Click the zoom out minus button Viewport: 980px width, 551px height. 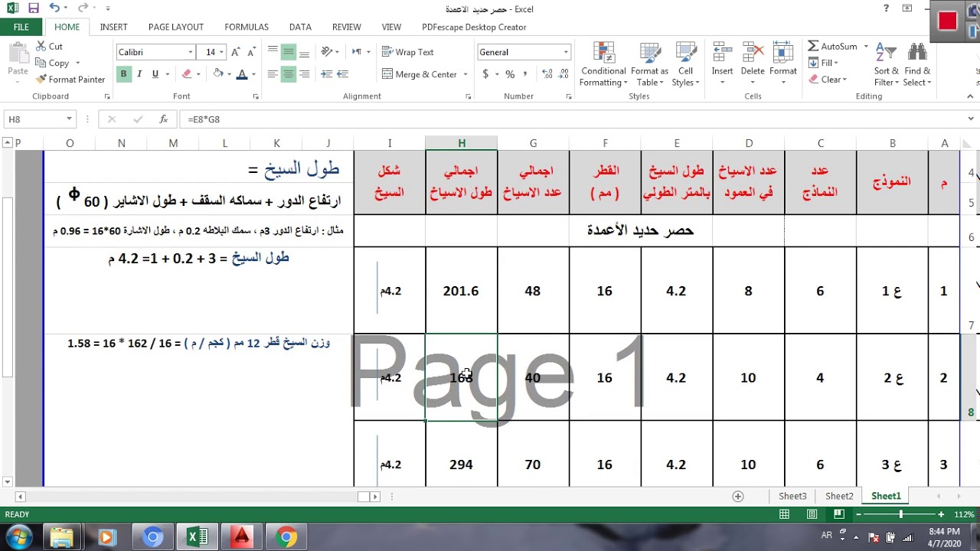(x=859, y=515)
